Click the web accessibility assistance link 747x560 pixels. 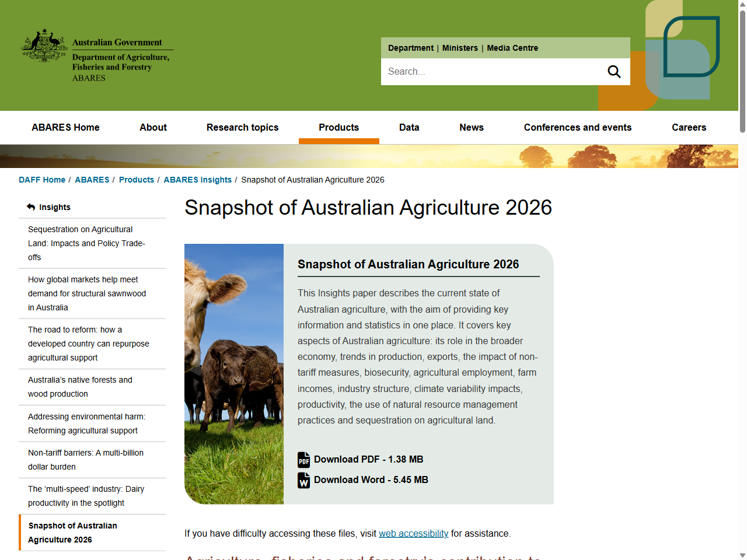tap(414, 533)
